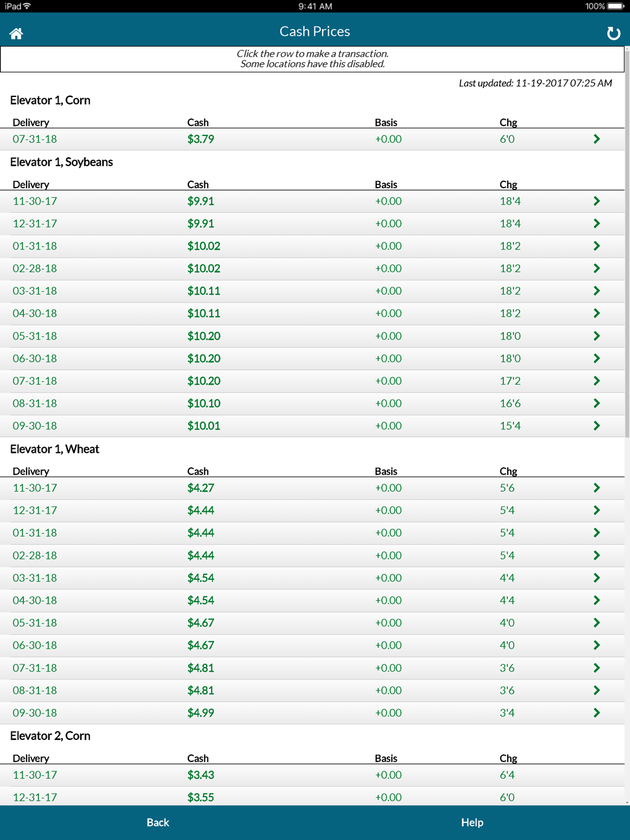Open chevron for Soybeans 02-28-18 row

click(597, 269)
